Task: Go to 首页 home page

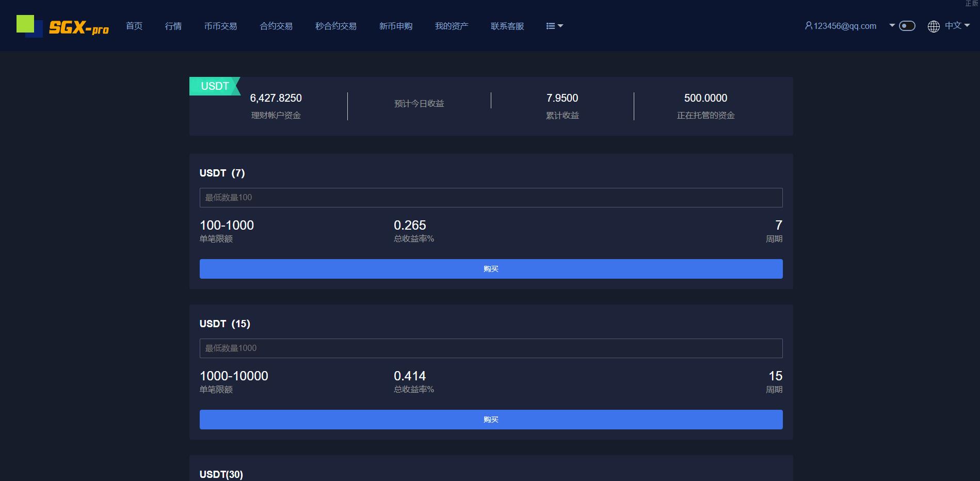Action: (x=134, y=26)
